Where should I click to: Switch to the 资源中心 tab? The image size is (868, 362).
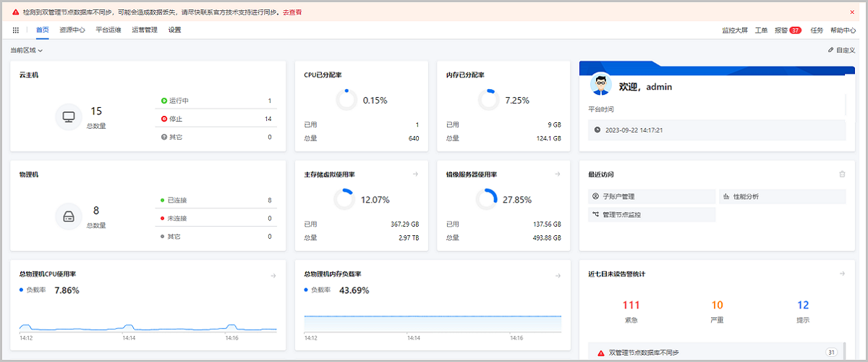coord(72,30)
